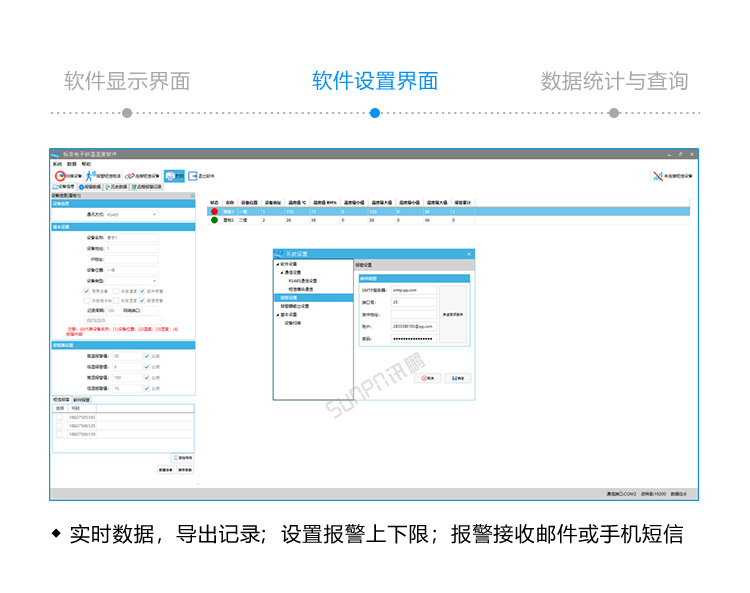Click the SMTP server input field

pyautogui.click(x=414, y=290)
